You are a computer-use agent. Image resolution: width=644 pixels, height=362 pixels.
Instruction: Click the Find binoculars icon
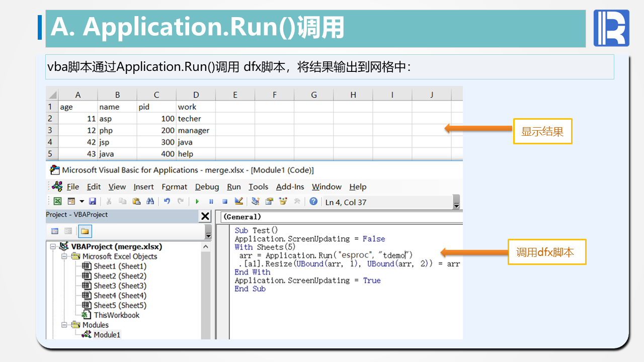[x=150, y=202]
